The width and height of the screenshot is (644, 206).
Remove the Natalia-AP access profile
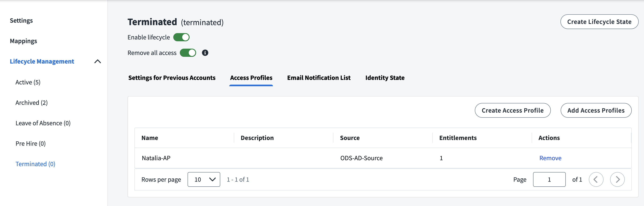550,158
